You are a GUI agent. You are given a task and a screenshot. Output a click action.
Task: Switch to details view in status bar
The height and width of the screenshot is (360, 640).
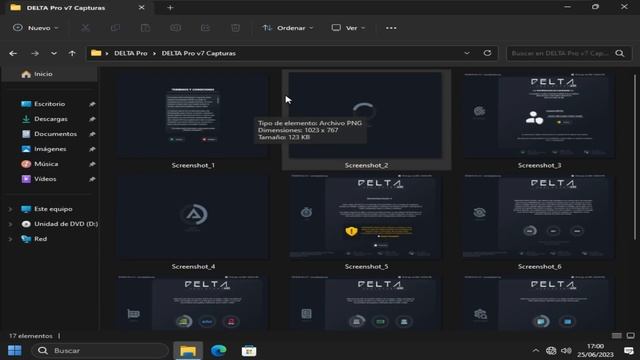click(617, 336)
